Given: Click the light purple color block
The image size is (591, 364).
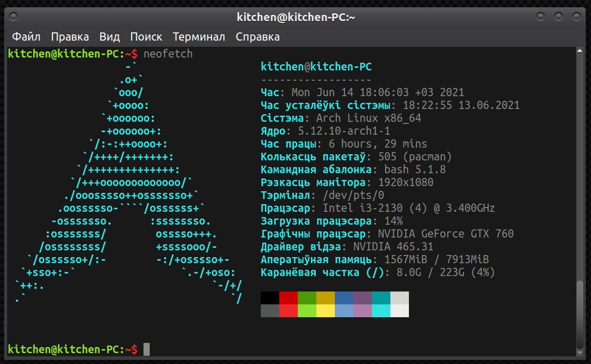Looking at the screenshot, I should [x=362, y=311].
